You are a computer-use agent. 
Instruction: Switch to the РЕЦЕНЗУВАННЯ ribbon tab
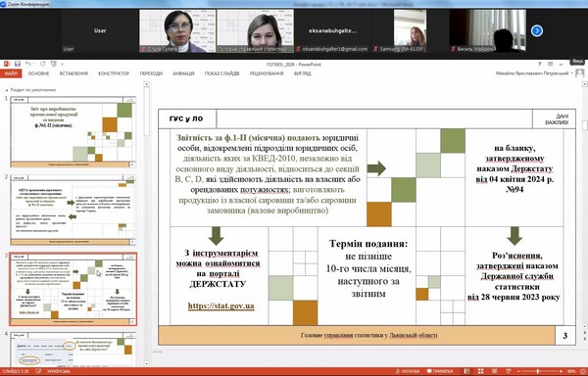[x=267, y=73]
